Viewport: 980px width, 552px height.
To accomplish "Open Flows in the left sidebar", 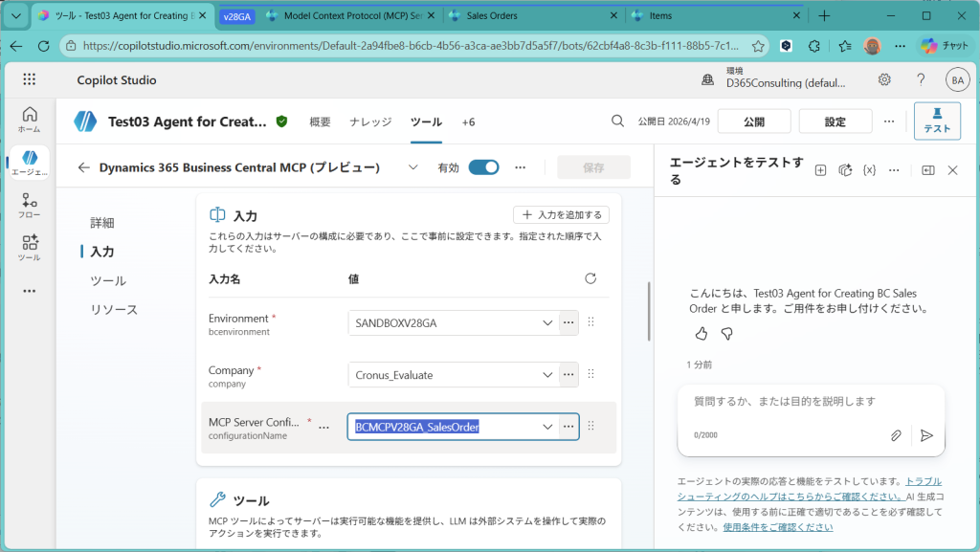I will click(29, 206).
